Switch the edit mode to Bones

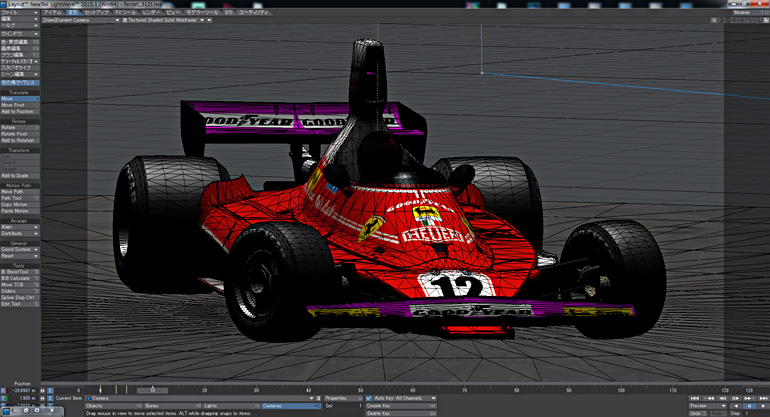click(x=173, y=406)
